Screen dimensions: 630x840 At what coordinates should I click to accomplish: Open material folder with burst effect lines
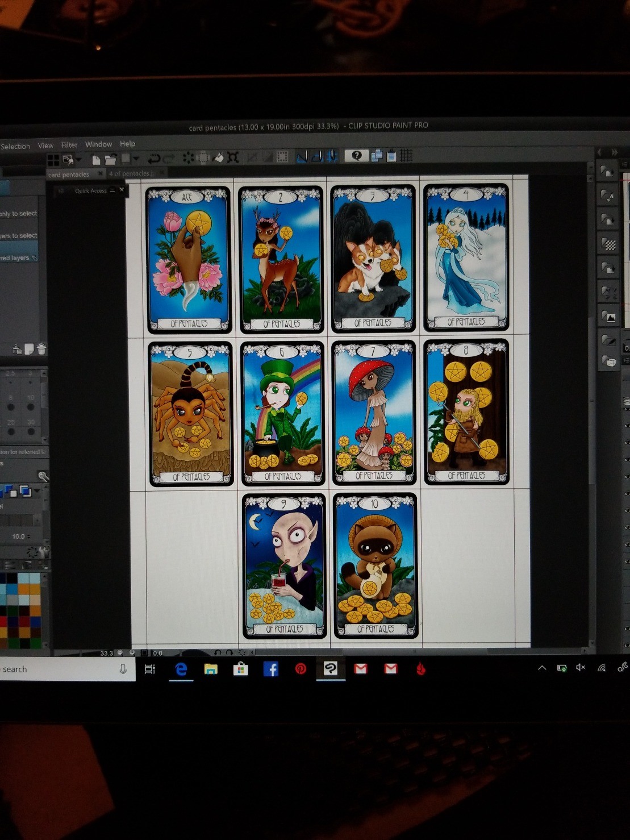[x=610, y=293]
